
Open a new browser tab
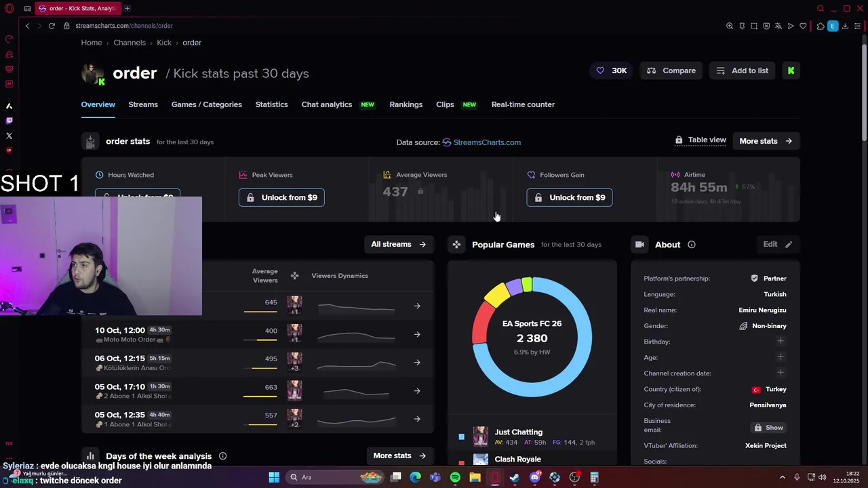(127, 8)
